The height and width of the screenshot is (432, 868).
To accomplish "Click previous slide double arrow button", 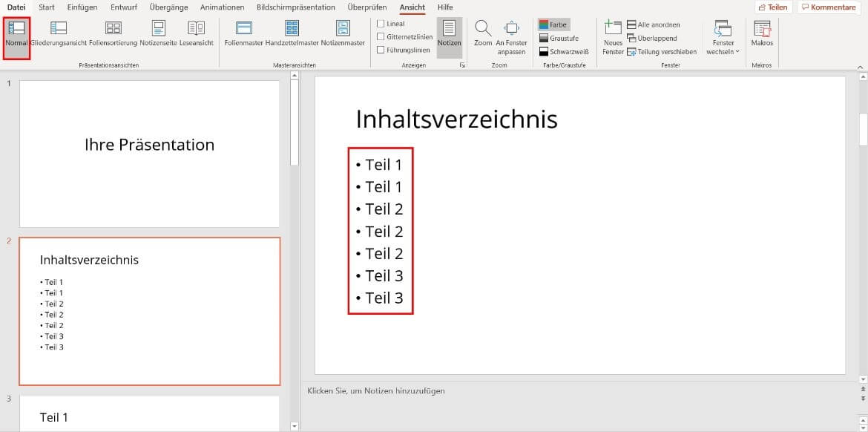I will pos(863,390).
